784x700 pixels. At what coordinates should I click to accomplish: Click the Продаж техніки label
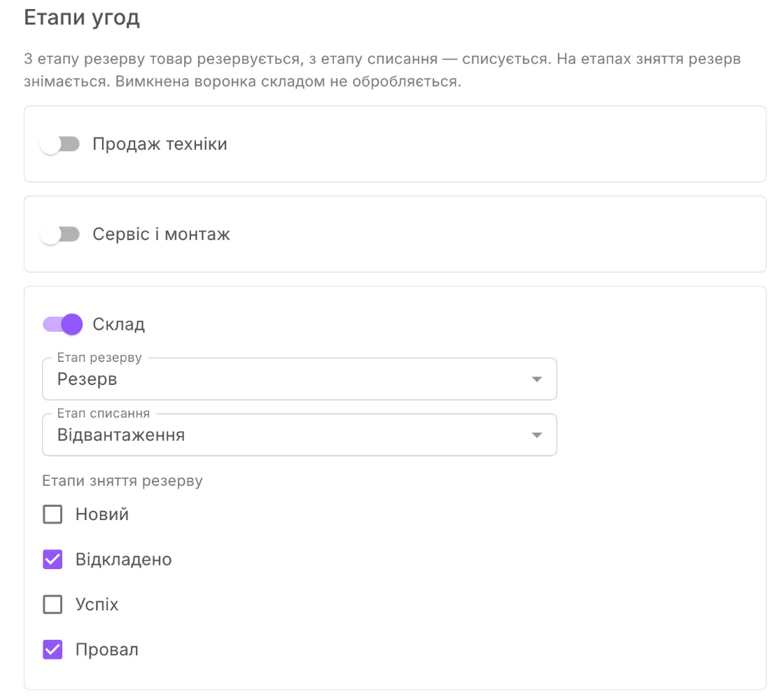click(x=160, y=144)
